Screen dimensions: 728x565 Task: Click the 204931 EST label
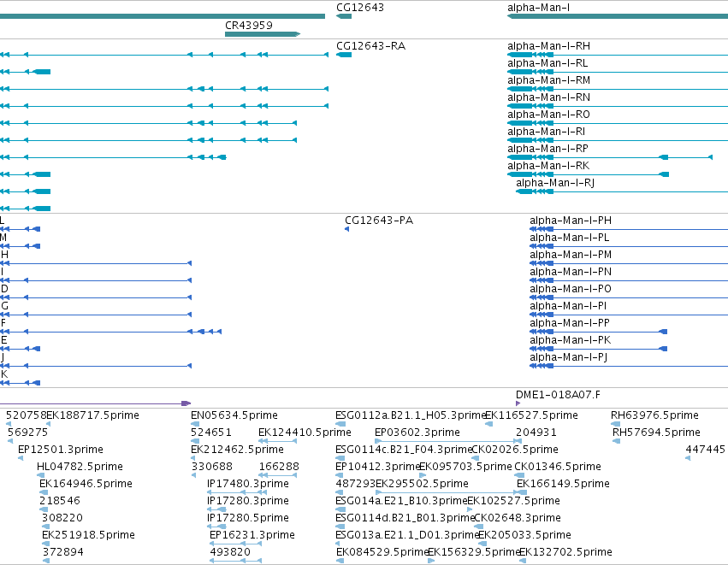(536, 433)
